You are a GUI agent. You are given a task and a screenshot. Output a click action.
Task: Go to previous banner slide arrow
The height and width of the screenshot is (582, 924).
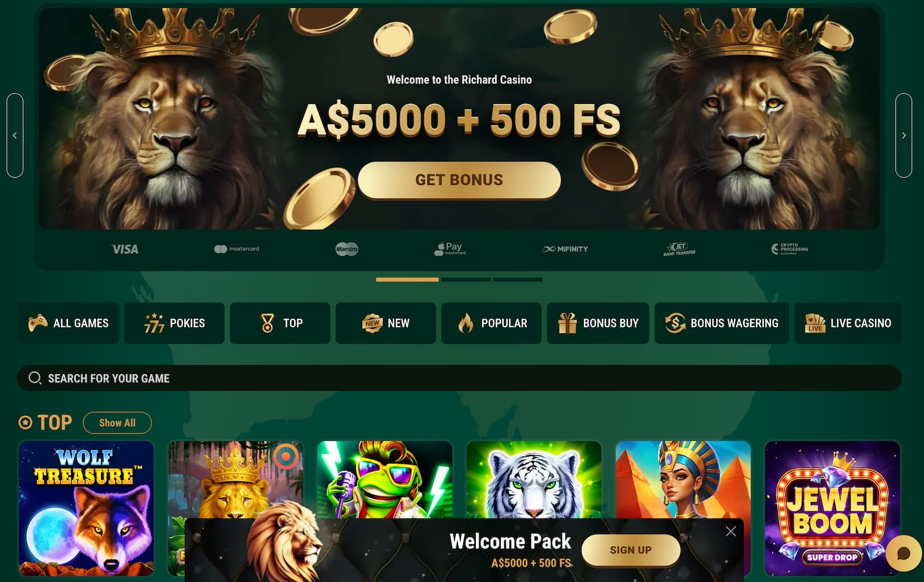click(15, 135)
